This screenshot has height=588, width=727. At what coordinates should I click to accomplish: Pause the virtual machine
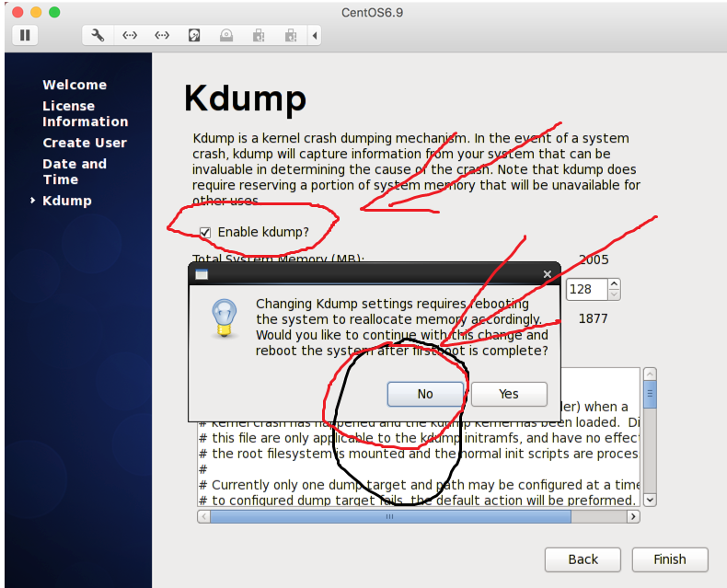[25, 35]
